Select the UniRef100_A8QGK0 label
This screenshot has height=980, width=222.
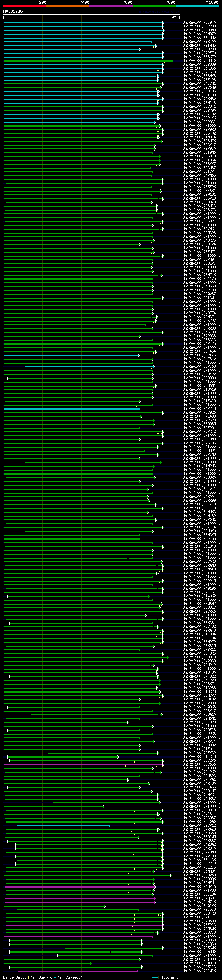pyautogui.click(x=199, y=477)
